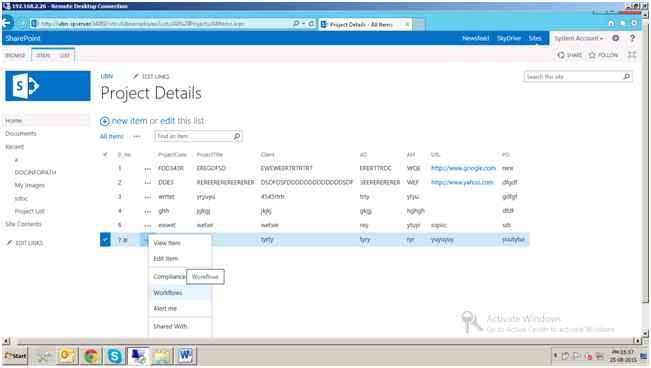The width and height of the screenshot is (651, 368).
Task: Switch to the BROWSE ribbon tab
Action: point(15,55)
